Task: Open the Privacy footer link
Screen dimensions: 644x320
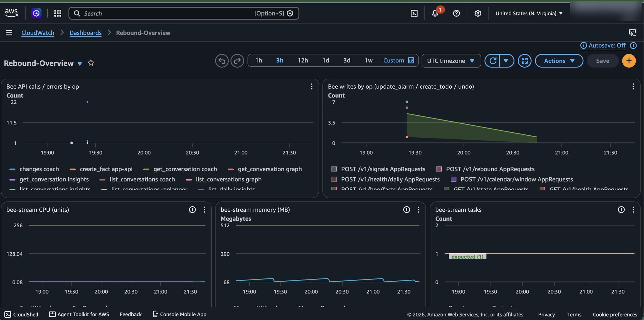Action: click(x=546, y=314)
